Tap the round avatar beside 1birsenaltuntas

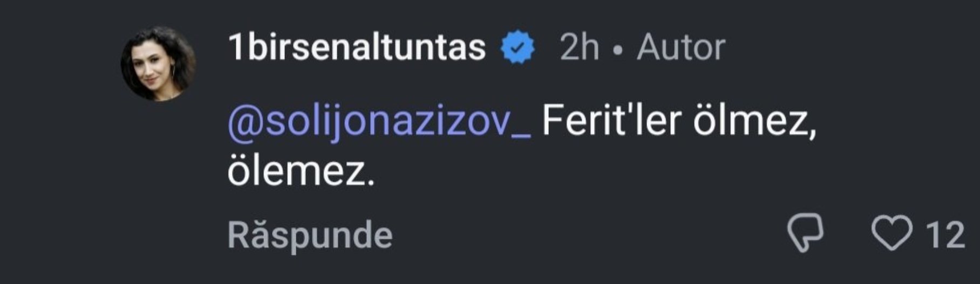click(x=158, y=64)
